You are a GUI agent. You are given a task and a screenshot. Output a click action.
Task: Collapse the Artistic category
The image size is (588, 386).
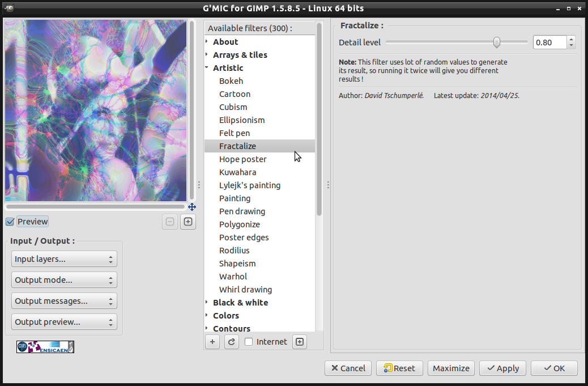pyautogui.click(x=207, y=68)
